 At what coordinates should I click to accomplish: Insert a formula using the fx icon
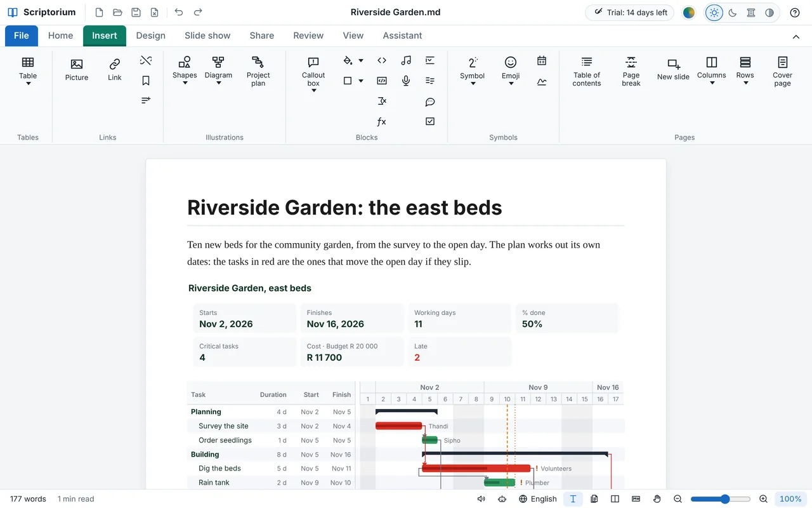pyautogui.click(x=382, y=121)
